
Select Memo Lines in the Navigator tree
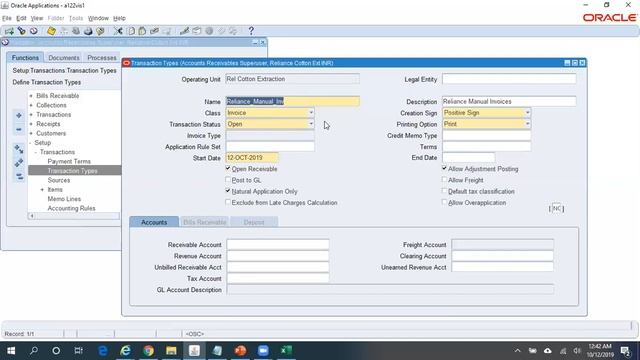64,199
